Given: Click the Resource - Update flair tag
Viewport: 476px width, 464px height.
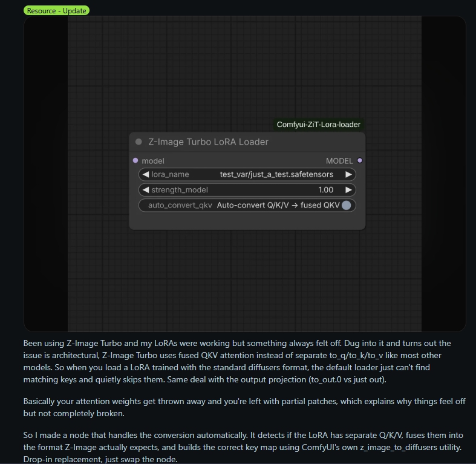Looking at the screenshot, I should point(56,11).
